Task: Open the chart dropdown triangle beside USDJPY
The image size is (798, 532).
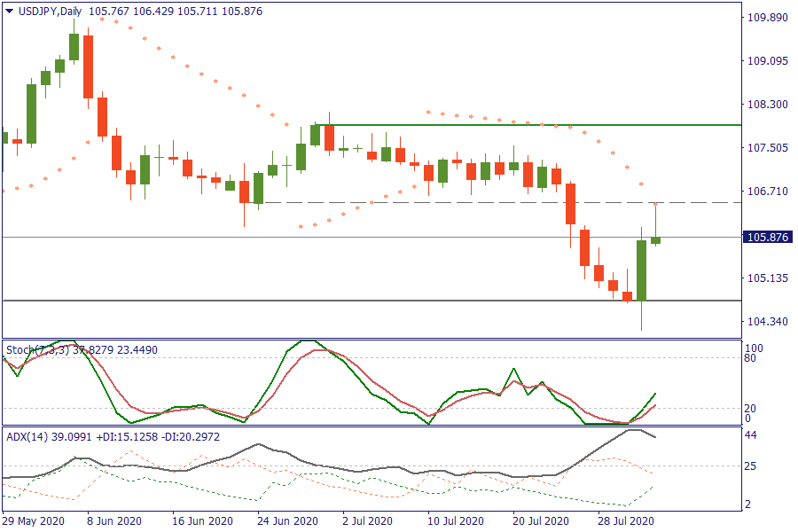Action: pyautogui.click(x=9, y=12)
